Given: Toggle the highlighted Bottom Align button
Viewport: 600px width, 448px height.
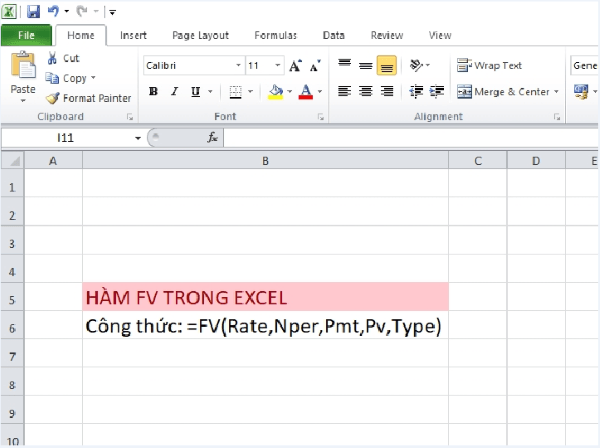Looking at the screenshot, I should (386, 65).
